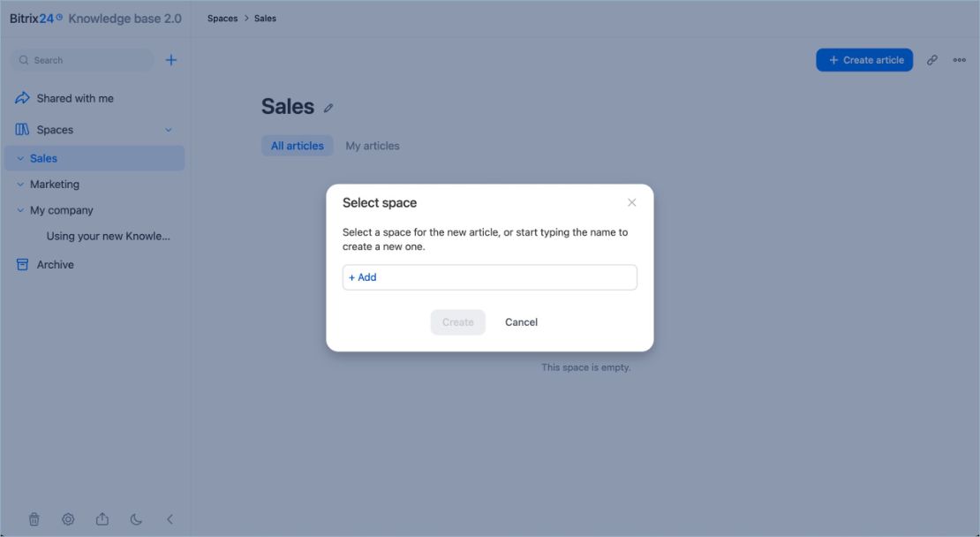980x537 pixels.
Task: Copy link using the chain icon
Action: coord(931,60)
